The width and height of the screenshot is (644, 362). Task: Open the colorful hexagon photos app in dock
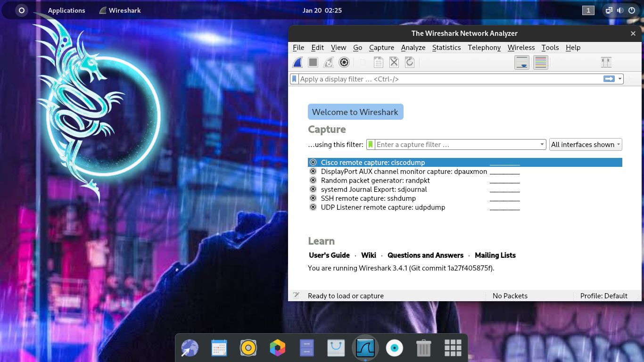[x=277, y=348]
